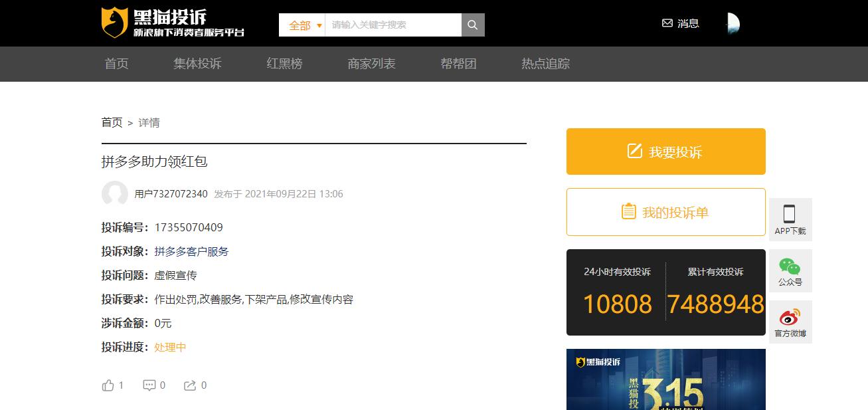Image resolution: width=868 pixels, height=410 pixels.
Task: Open the 商家列表 section
Action: [x=371, y=64]
